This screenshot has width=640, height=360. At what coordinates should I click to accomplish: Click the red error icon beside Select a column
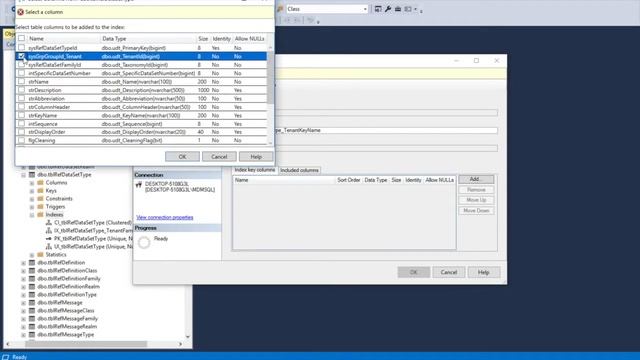click(x=20, y=12)
